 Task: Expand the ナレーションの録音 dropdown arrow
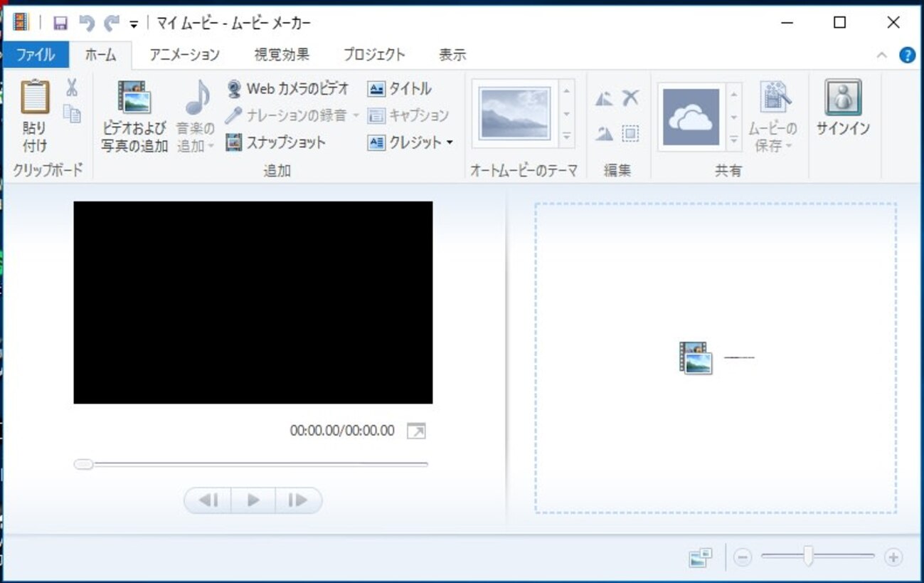[356, 115]
